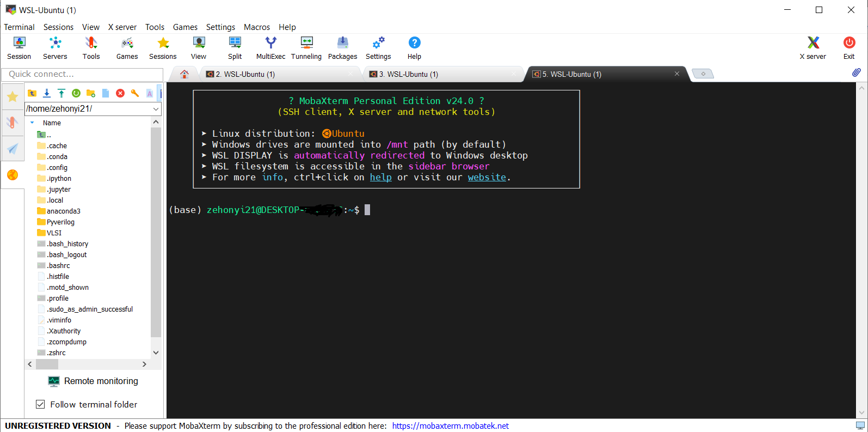Open the Settings gears toolbar button
Viewport: 868px width, 432px height.
pyautogui.click(x=378, y=48)
